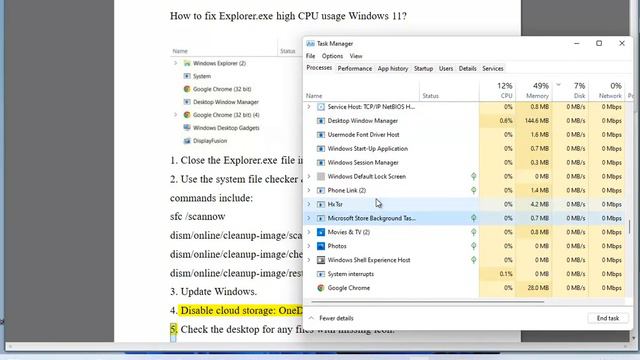Click the Microsoft Store Background Task icon
The image size is (640, 360).
tap(321, 218)
